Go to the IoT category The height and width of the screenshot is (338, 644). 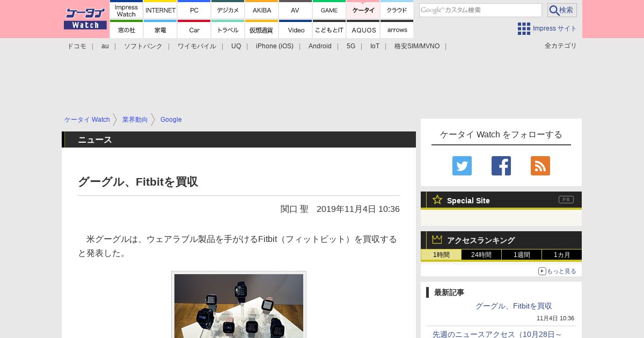click(x=375, y=46)
